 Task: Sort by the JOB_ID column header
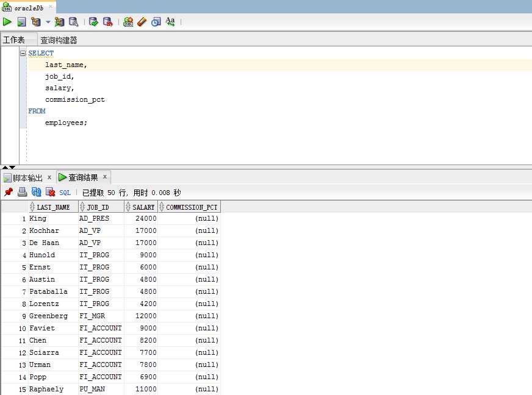pyautogui.click(x=101, y=207)
